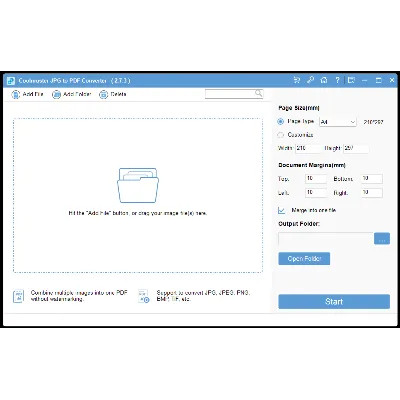This screenshot has height=400, width=400.
Task: Minimize the converter window
Action: coord(365,80)
